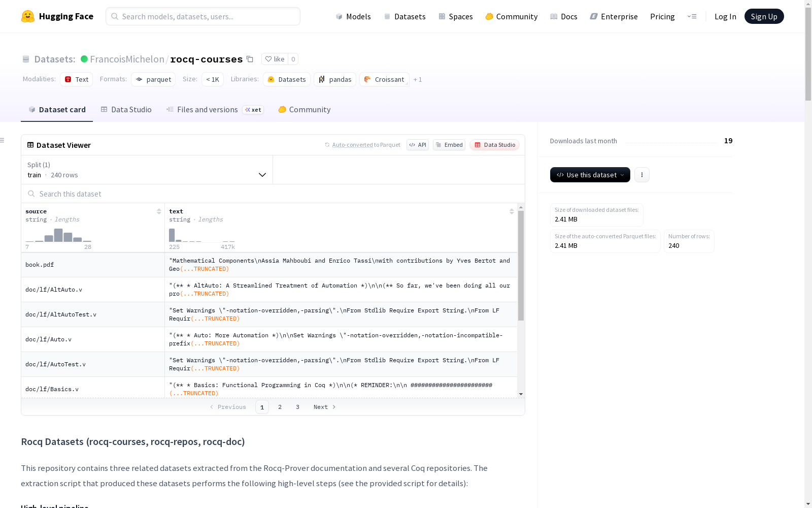Click the Previous page button
This screenshot has width=812, height=508.
tap(228, 407)
